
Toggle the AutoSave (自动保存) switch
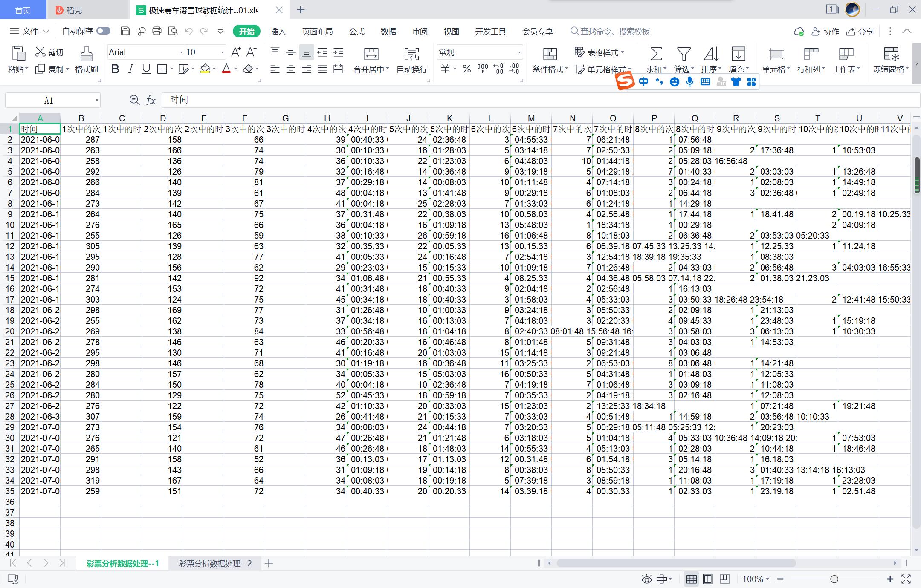103,31
